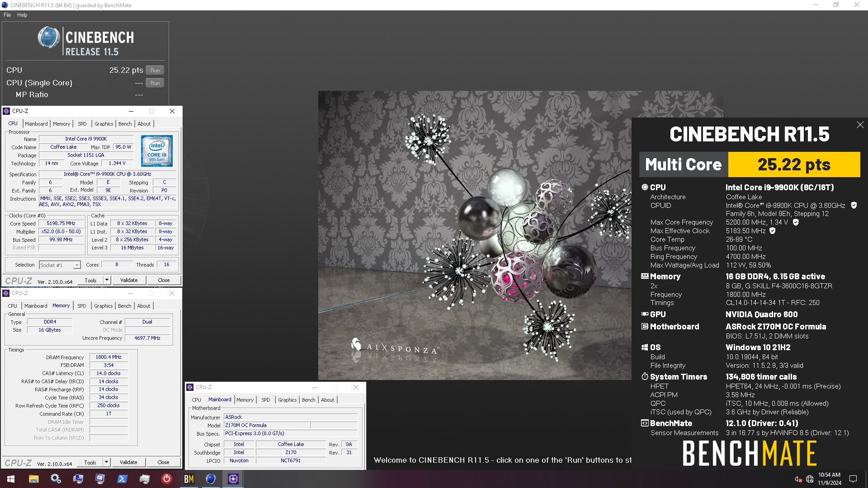Viewport: 868px width, 488px height.
Task: Open the gears Services icon on taskbar
Action: (x=56, y=479)
